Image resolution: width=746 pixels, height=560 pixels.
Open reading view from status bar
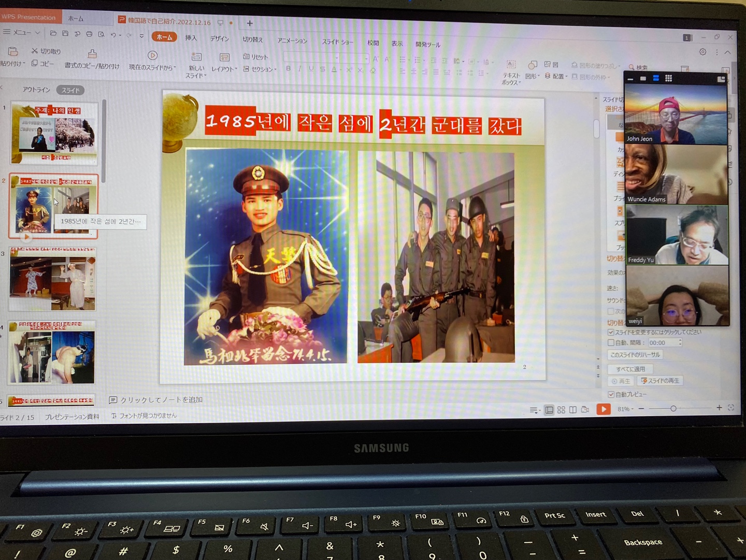point(573,410)
